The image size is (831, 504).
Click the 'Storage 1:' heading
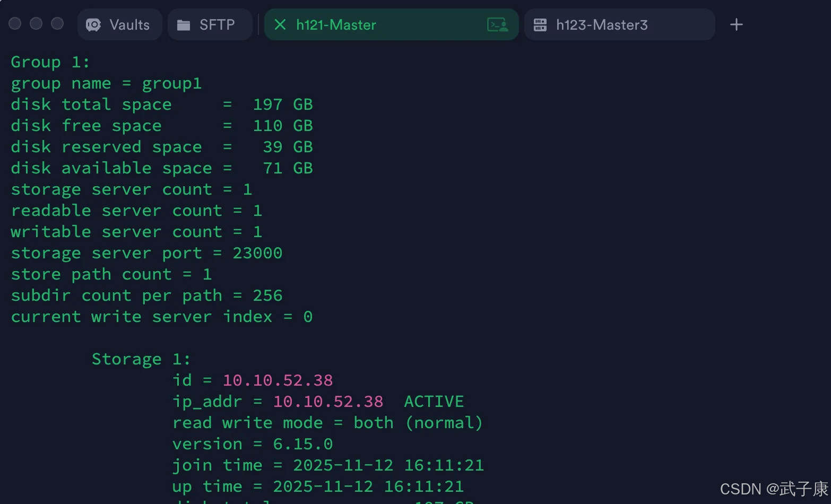[x=141, y=359]
